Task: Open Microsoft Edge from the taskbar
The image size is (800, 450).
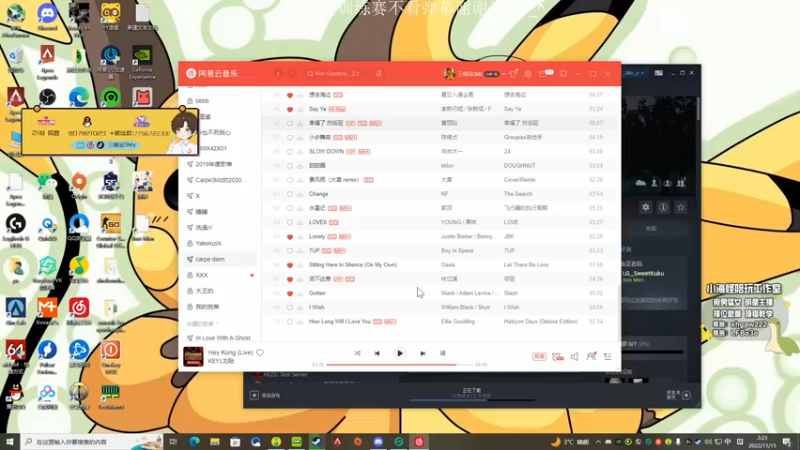Action: [194, 442]
